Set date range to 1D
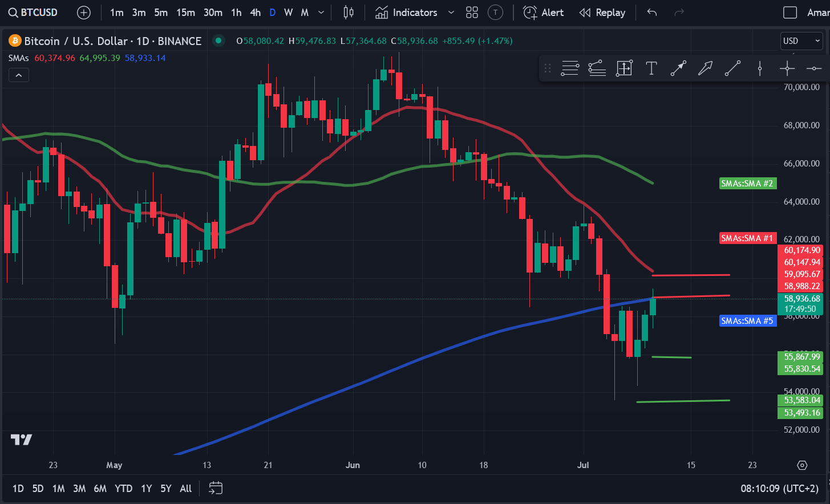The width and height of the screenshot is (830, 504). pos(18,489)
